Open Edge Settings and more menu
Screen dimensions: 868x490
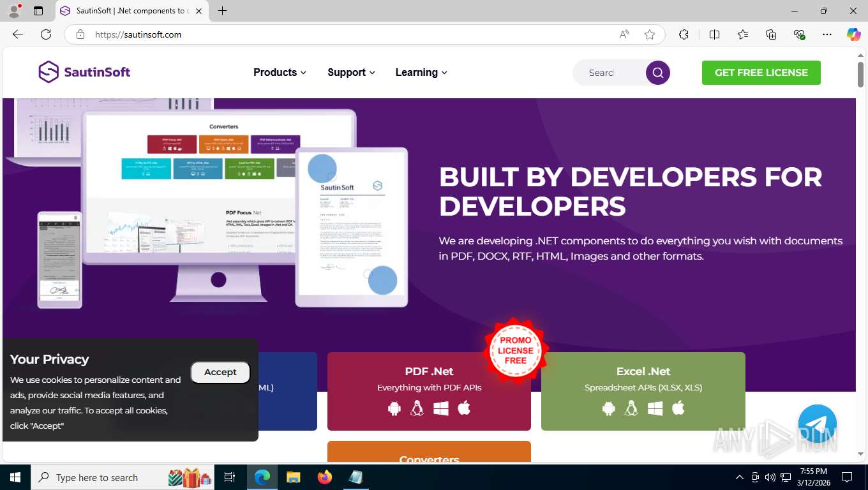click(x=827, y=34)
